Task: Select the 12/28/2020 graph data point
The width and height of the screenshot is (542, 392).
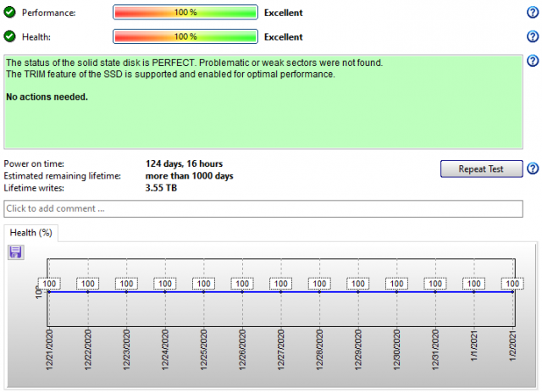Action: coord(319,292)
